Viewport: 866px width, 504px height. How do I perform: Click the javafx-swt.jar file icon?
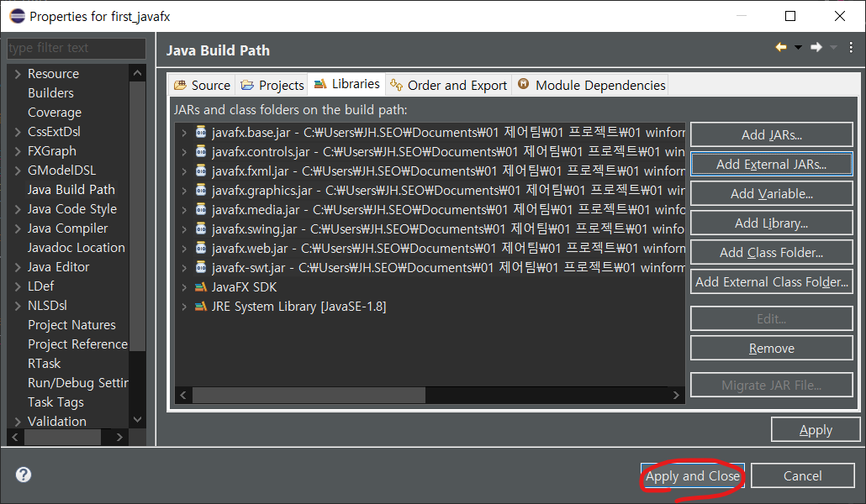(201, 267)
